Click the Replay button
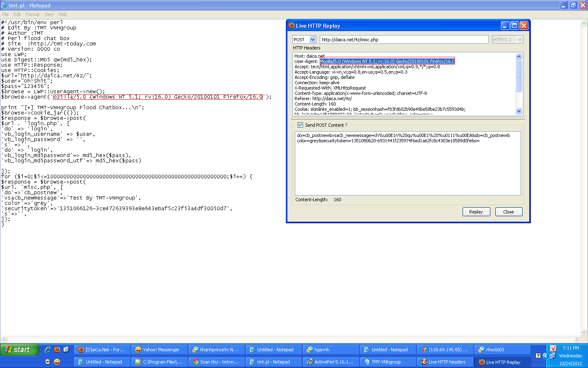588x368 pixels. click(x=476, y=212)
